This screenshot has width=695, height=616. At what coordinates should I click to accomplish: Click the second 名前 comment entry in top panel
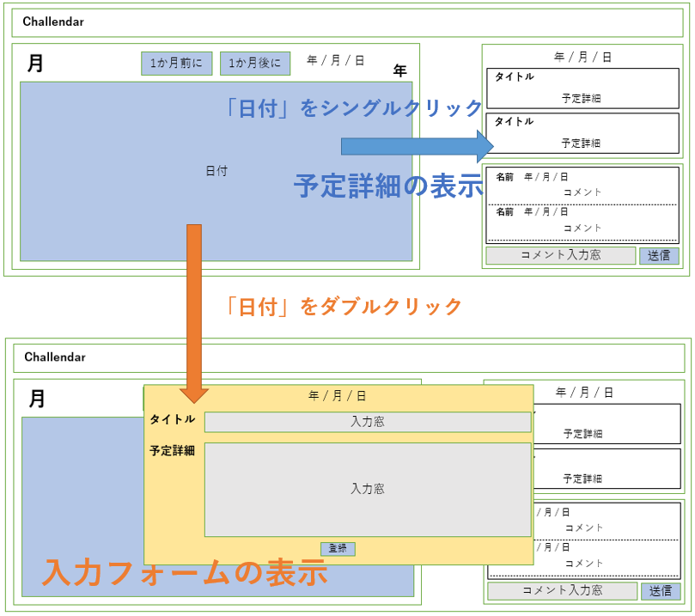tap(582, 220)
